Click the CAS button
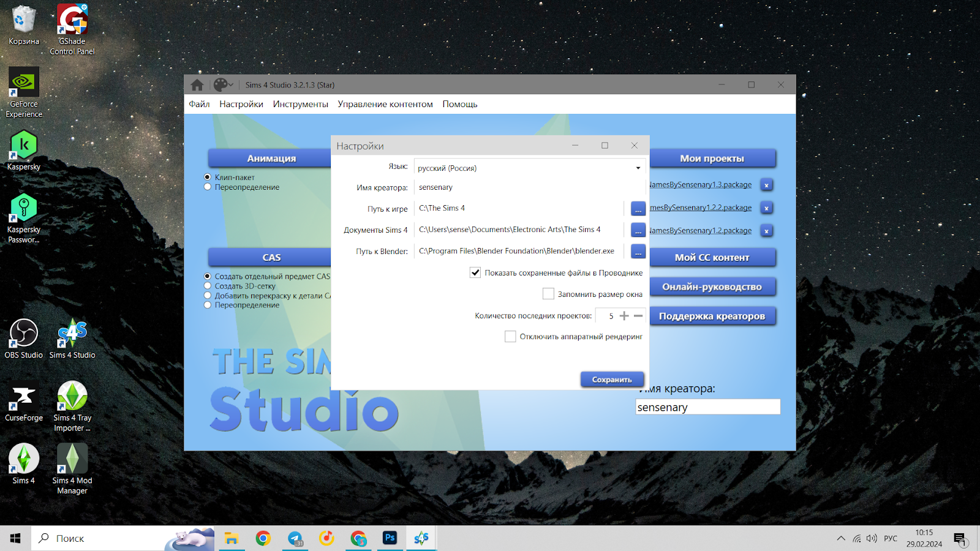 pyautogui.click(x=270, y=257)
